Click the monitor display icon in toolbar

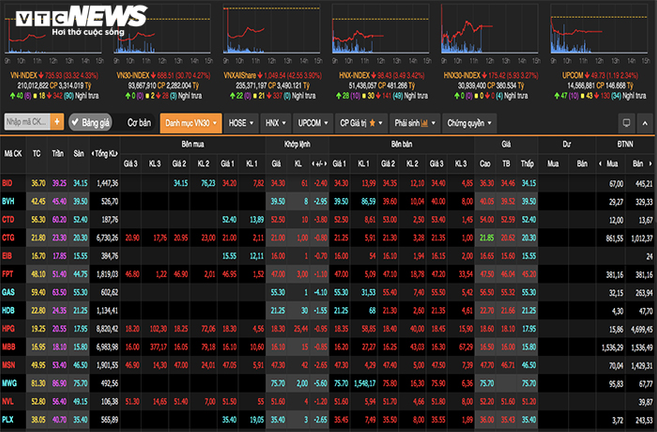pyautogui.click(x=627, y=122)
